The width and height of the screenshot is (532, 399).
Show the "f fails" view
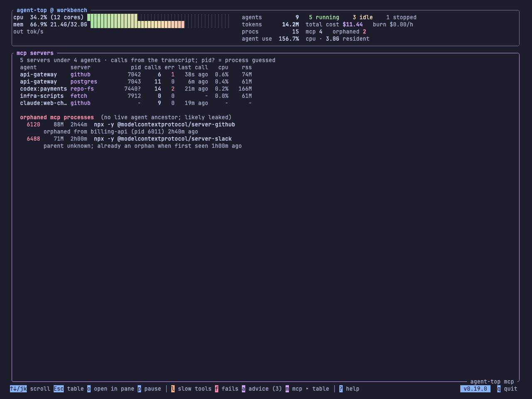click(227, 389)
